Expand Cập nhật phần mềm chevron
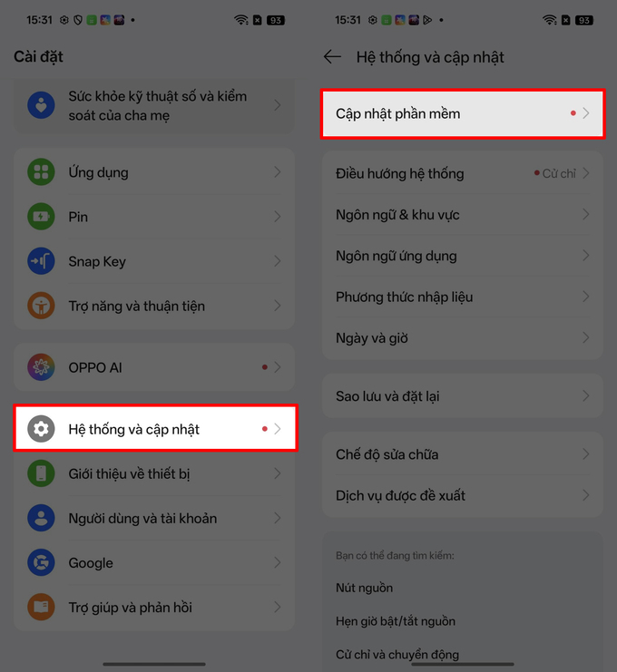 click(586, 113)
